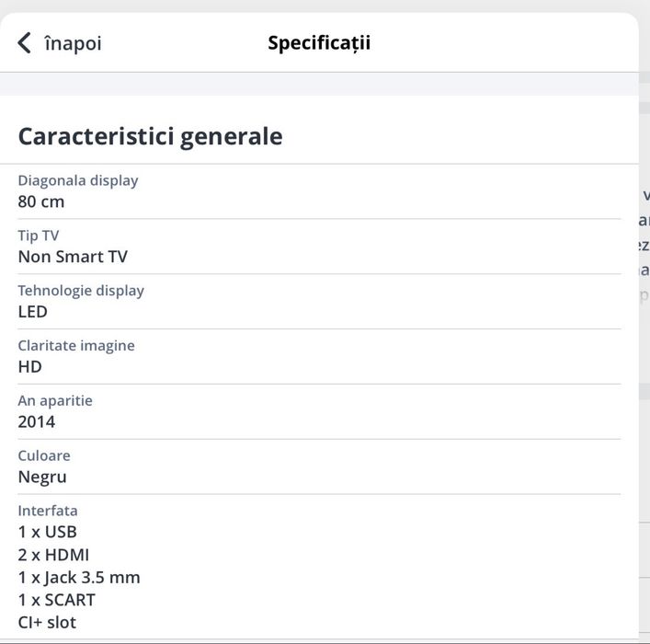650x644 pixels.
Task: Click the "Claritate imagine" label
Action: click(x=76, y=346)
